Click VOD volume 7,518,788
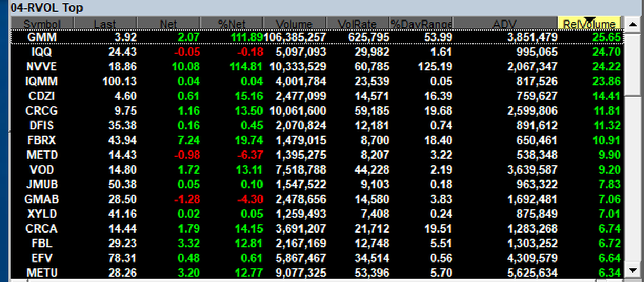Viewport: 644px width, 282px height. tap(301, 170)
